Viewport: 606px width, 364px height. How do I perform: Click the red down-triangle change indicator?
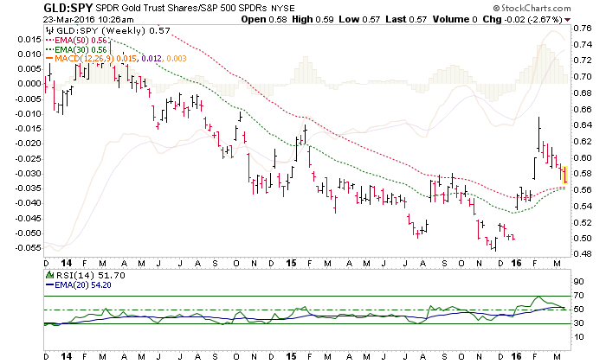[x=567, y=20]
